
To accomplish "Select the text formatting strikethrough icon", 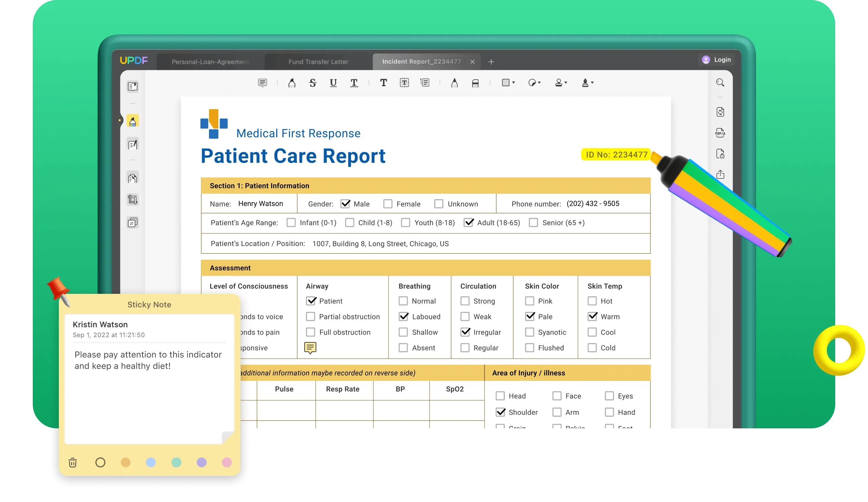I will click(312, 83).
